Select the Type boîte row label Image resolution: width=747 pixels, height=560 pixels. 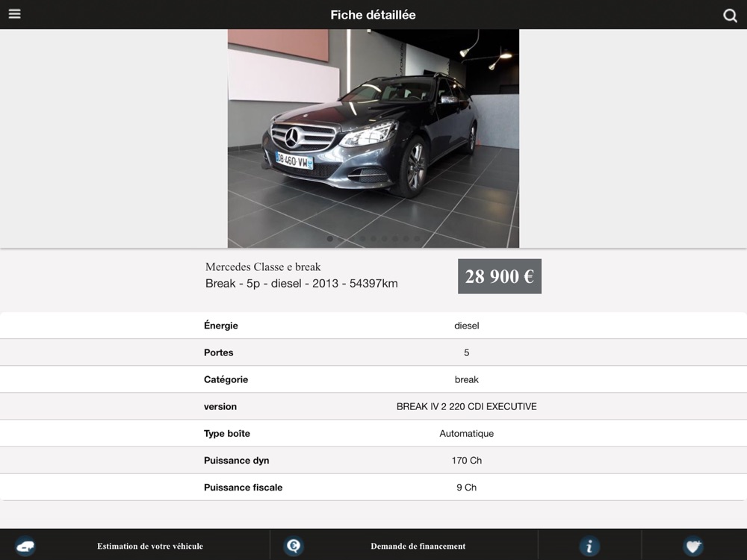pos(227,433)
